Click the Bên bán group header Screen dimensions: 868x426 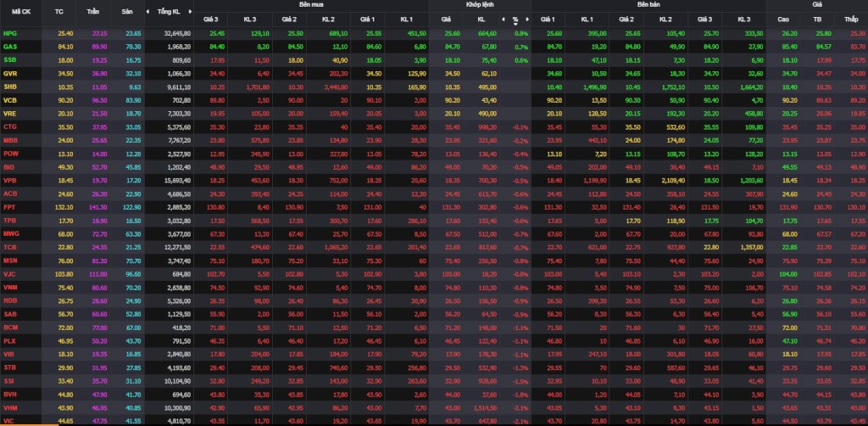(648, 4)
